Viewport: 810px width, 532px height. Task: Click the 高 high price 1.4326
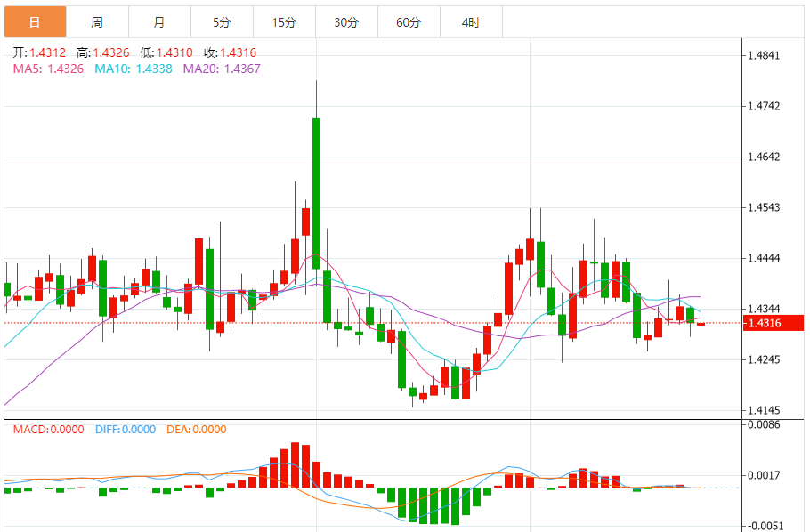tap(102, 52)
